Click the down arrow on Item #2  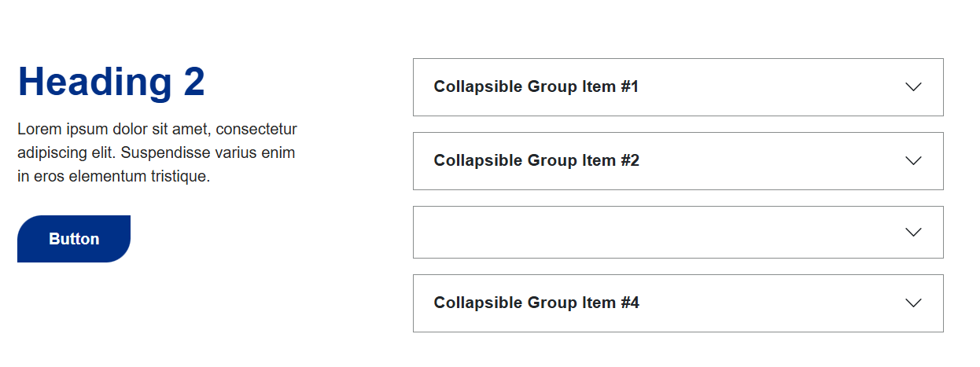click(913, 161)
